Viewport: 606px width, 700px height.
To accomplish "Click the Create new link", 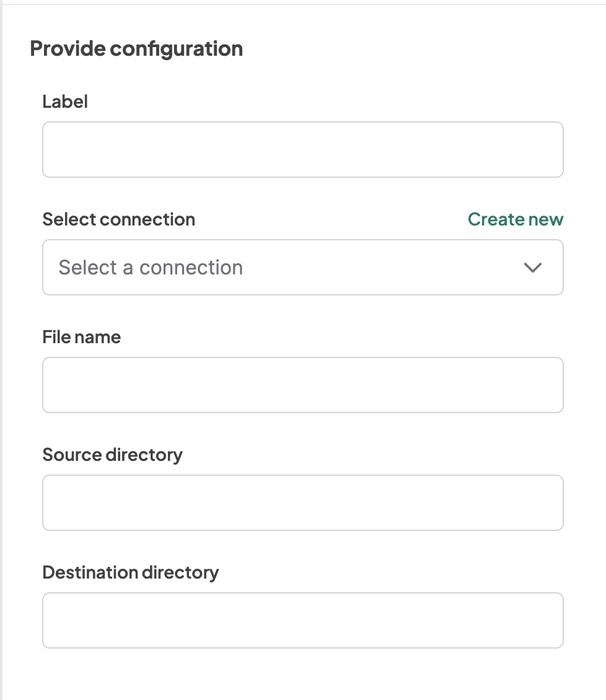I will [x=515, y=219].
